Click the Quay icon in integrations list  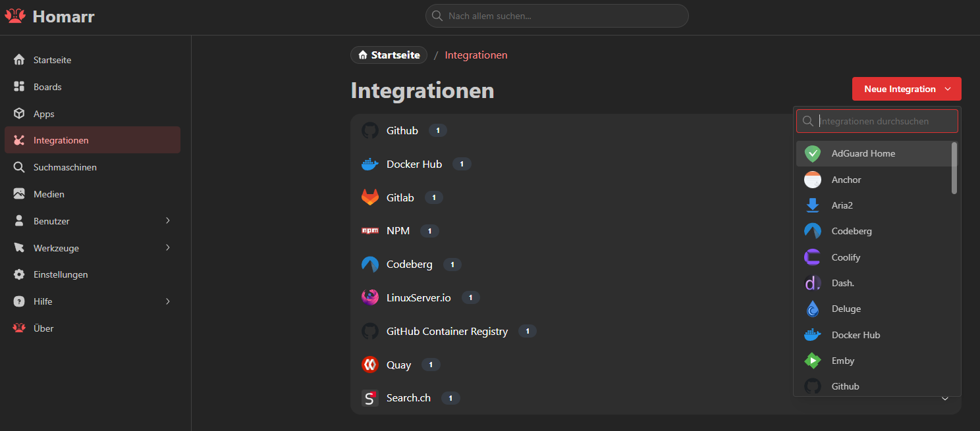[x=370, y=365]
